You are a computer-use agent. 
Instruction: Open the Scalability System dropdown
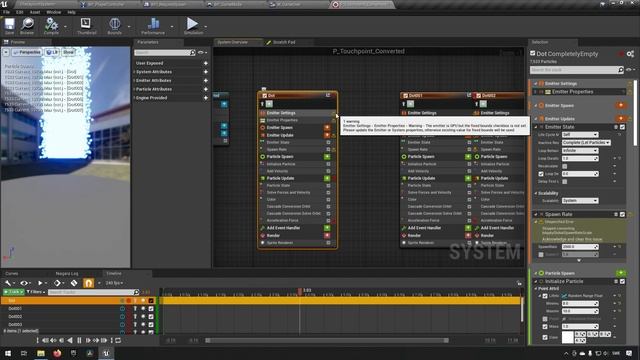click(x=580, y=201)
